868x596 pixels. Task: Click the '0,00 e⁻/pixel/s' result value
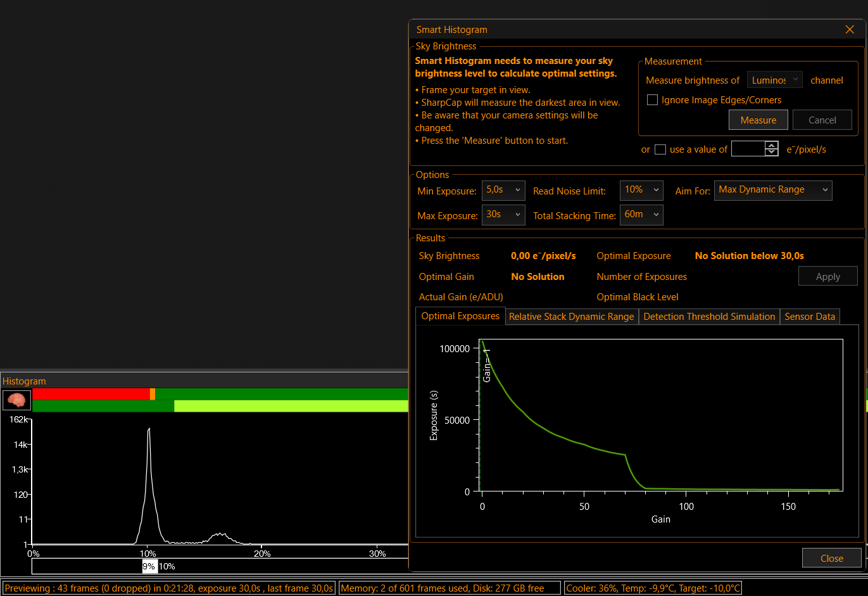click(543, 256)
